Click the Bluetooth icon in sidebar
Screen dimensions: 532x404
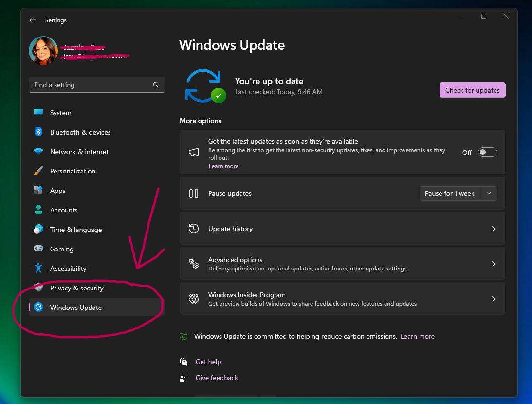(x=38, y=132)
